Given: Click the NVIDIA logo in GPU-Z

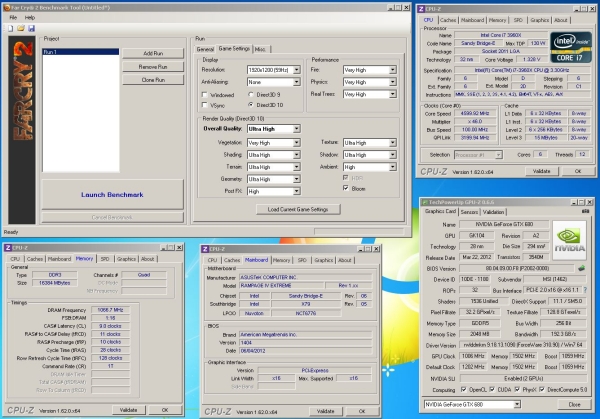Looking at the screenshot, I should (x=569, y=241).
